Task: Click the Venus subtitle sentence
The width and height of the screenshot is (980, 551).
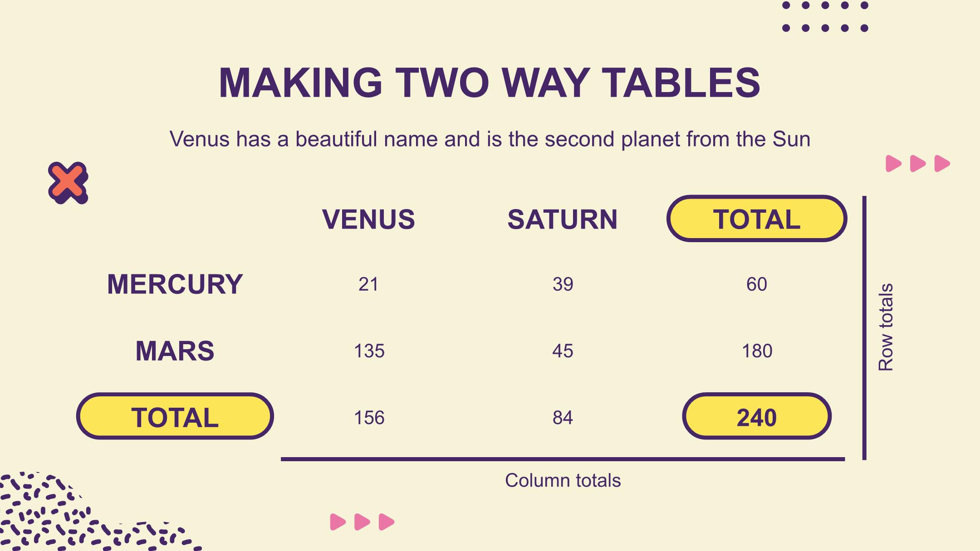Action: coord(490,139)
